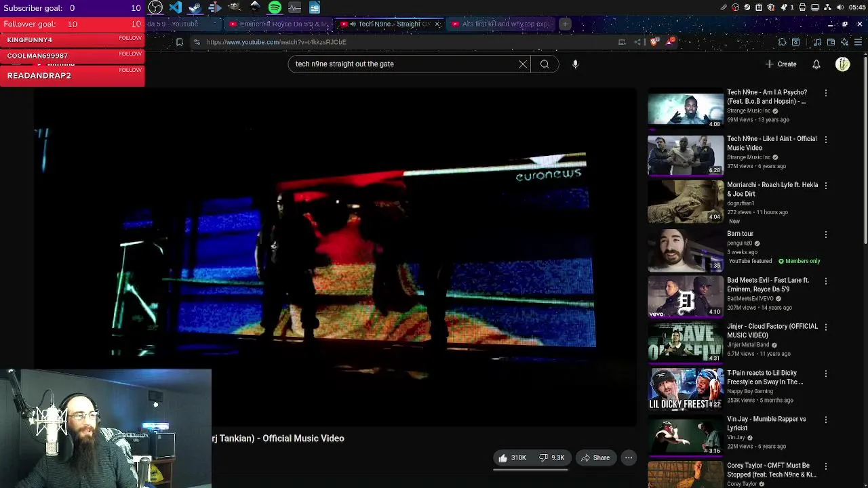
Task: Click the Tech N9ne - Am I A Psycho title
Action: click(x=767, y=97)
